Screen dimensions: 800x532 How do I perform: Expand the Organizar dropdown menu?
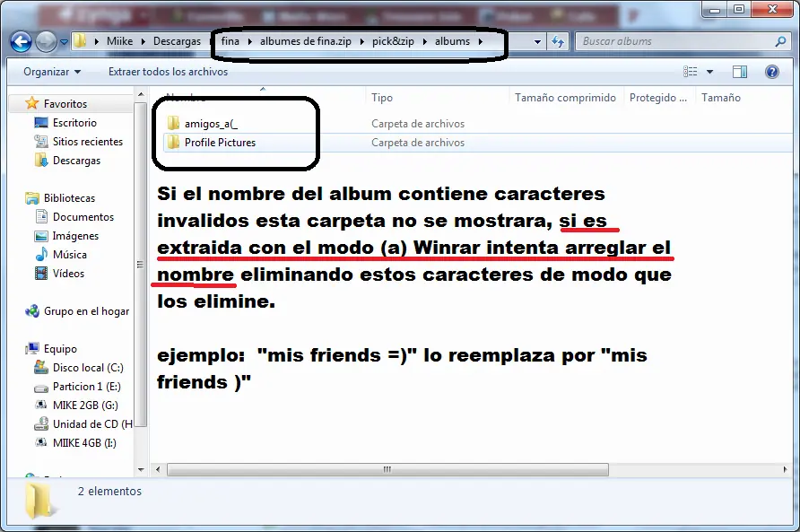point(51,72)
